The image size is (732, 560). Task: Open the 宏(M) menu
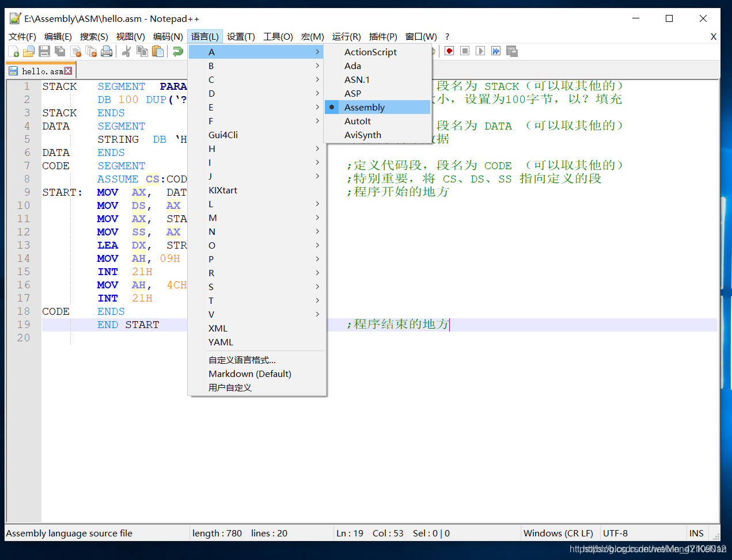[313, 36]
